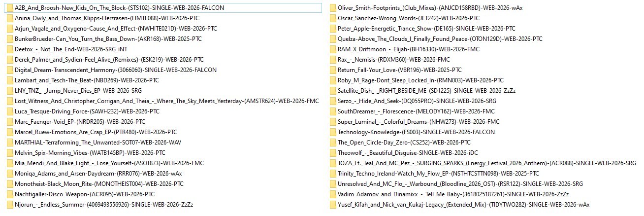Select the Lambart_and_Tesch-The_Beat folder name
This screenshot has width=644, height=216.
[87, 80]
